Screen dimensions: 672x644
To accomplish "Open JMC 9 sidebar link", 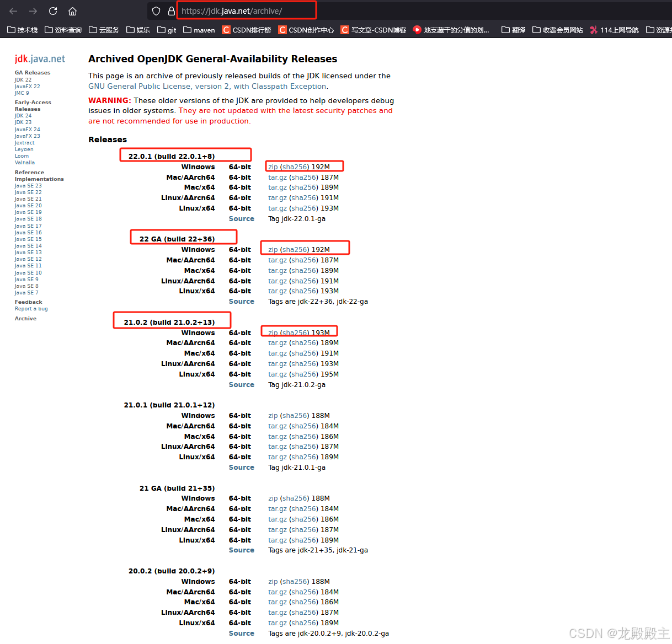I will click(x=22, y=93).
